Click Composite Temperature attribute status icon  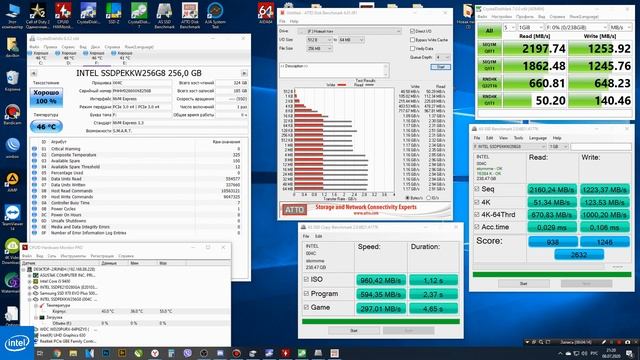click(34, 155)
